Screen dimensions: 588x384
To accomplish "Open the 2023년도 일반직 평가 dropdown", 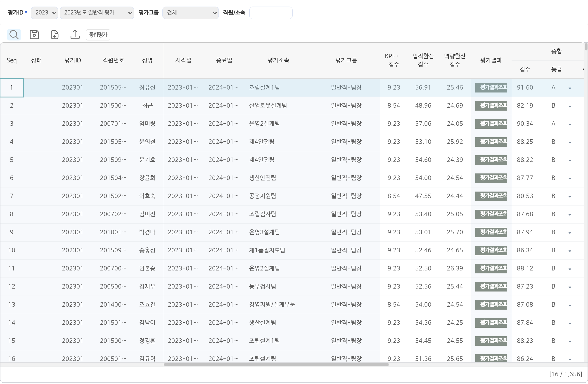I will [97, 13].
